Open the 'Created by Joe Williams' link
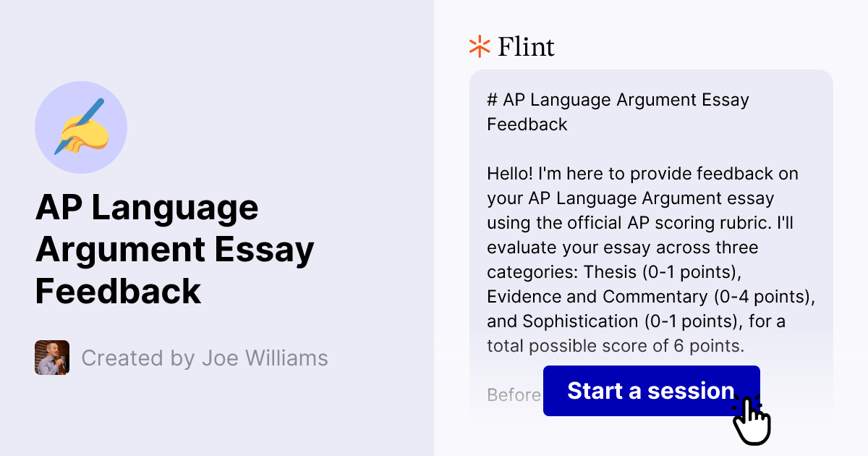868x456 pixels. [205, 358]
